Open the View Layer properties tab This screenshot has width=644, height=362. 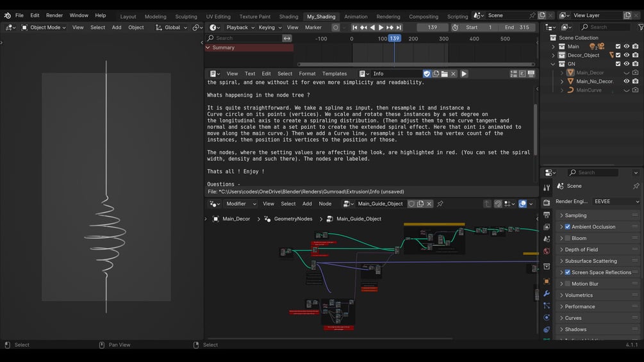click(547, 227)
